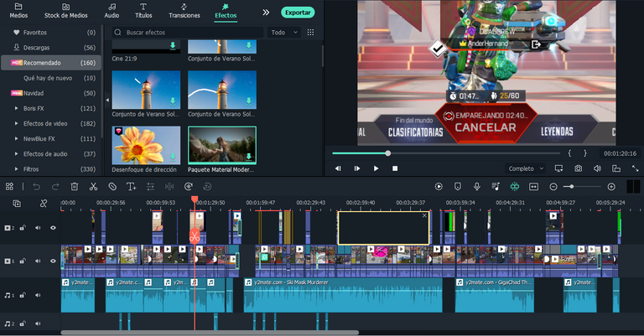Open the Descargas category
644x336 pixels.
point(51,48)
